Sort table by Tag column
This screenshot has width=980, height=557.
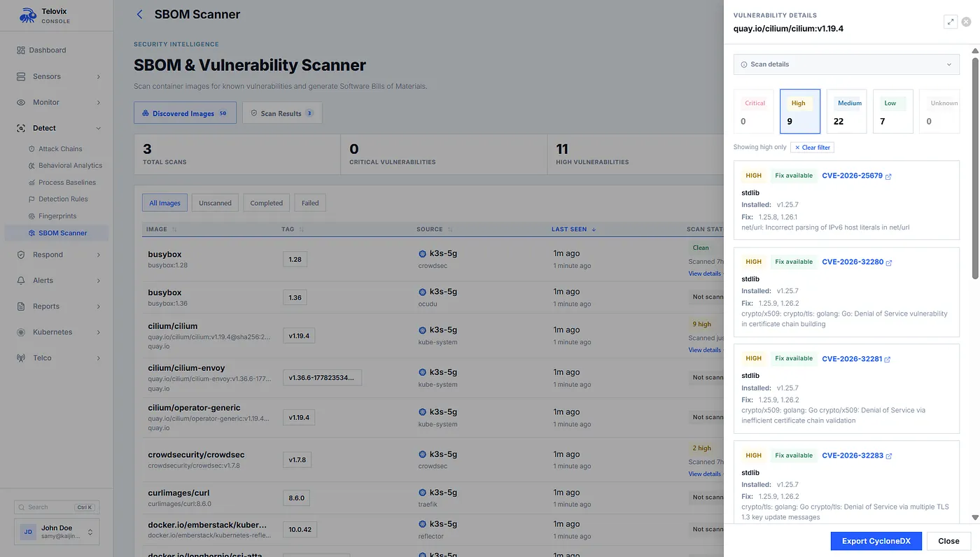click(x=293, y=230)
